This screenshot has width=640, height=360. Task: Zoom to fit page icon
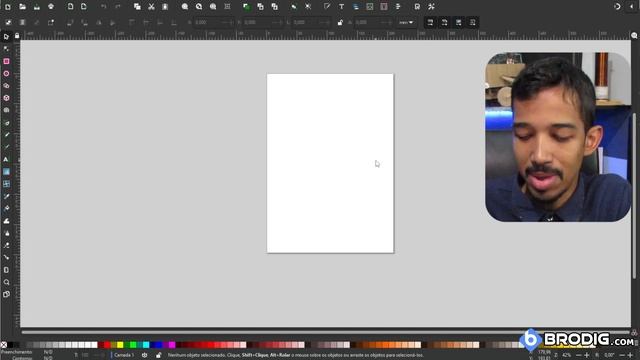[x=213, y=7]
